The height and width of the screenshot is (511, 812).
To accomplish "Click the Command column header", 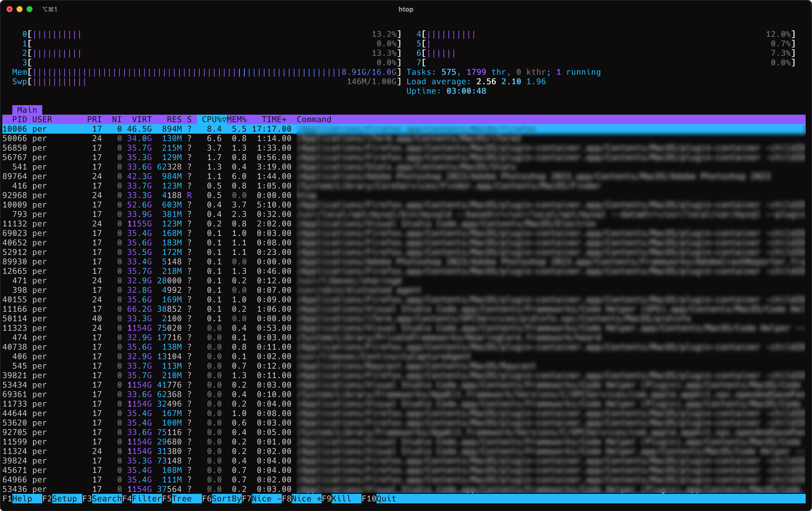I will (314, 119).
